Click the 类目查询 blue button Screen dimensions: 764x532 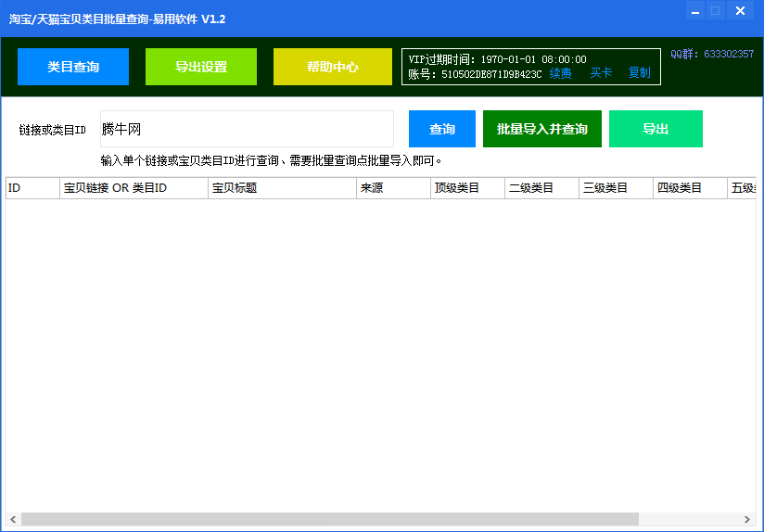73,67
